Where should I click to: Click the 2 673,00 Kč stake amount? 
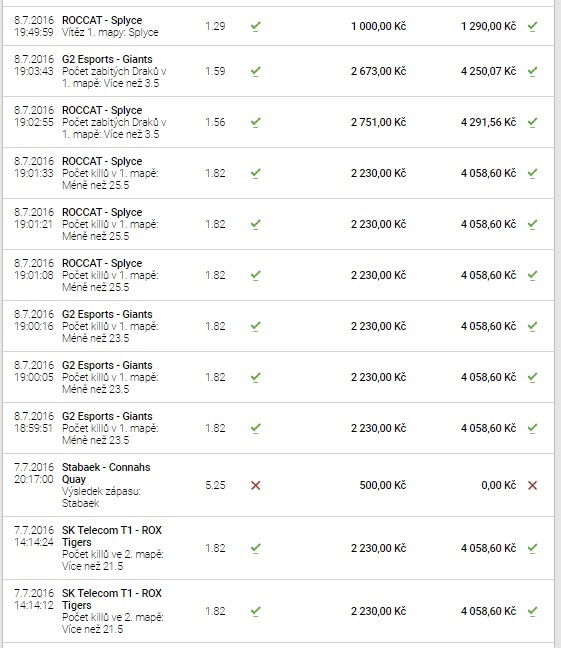[378, 71]
